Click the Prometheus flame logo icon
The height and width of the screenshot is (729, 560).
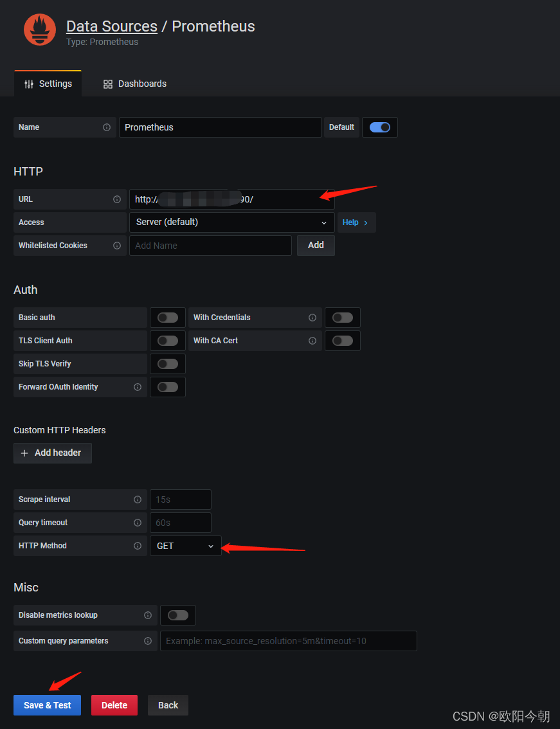(40, 30)
